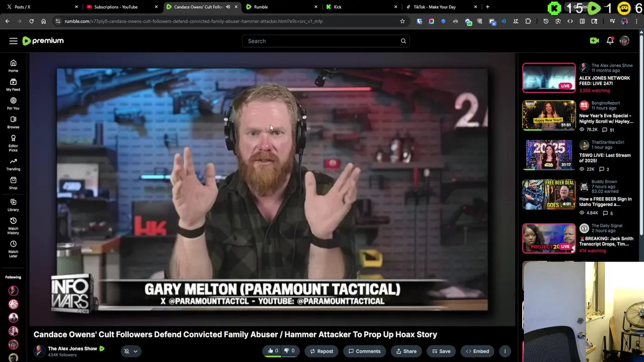This screenshot has width=644, height=362.
Task: Open Alex Jones Network Feed live thumbnail
Action: (549, 78)
